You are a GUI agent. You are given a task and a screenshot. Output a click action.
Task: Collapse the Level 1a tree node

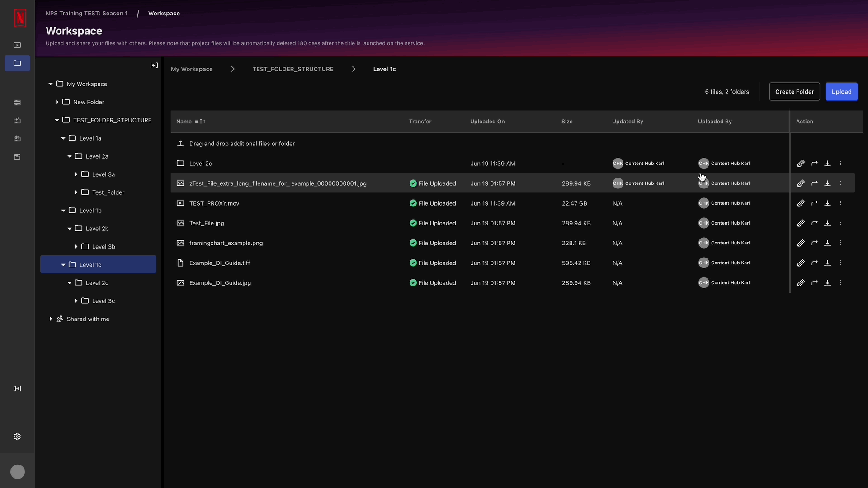(x=63, y=138)
